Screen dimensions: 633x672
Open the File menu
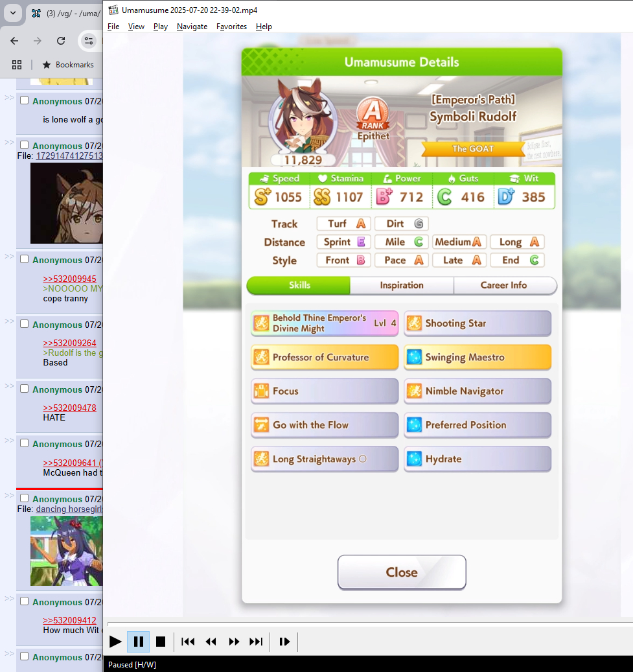click(x=113, y=27)
